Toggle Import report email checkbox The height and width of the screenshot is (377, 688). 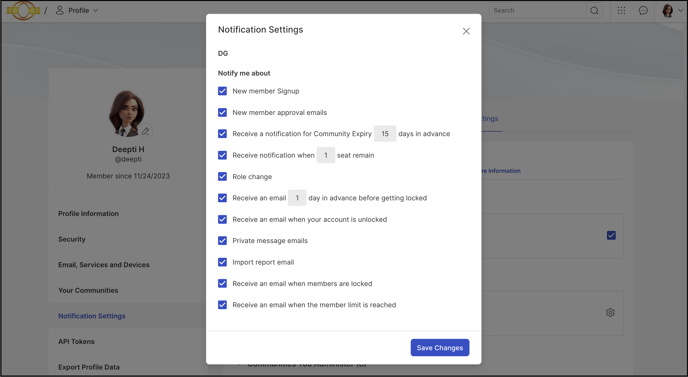click(x=222, y=262)
